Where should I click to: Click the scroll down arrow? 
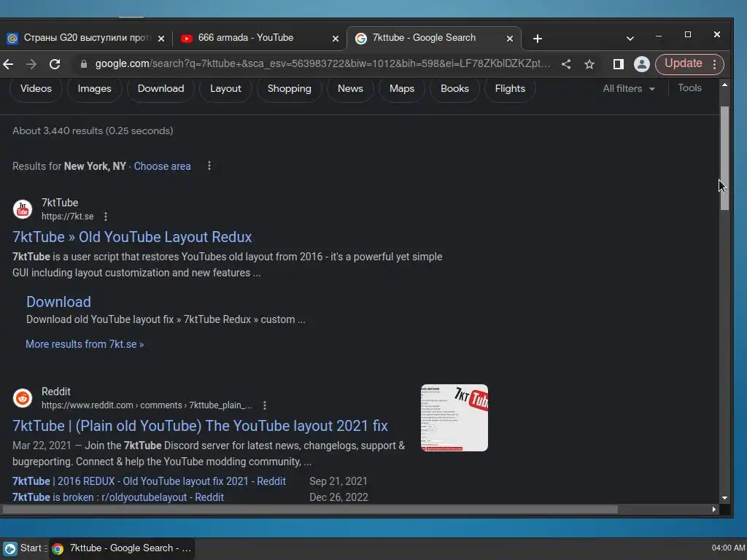[x=724, y=498]
